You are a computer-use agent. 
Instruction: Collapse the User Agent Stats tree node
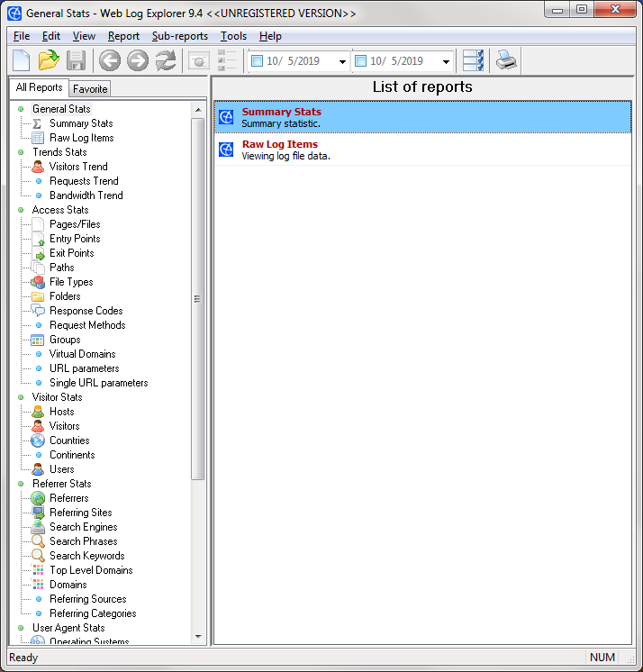coord(21,628)
